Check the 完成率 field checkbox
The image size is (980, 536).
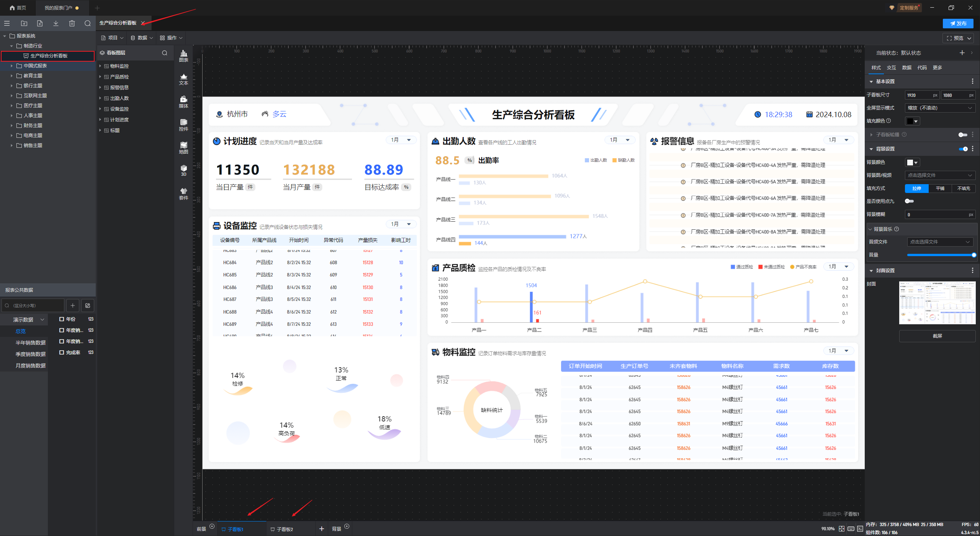[x=62, y=352]
